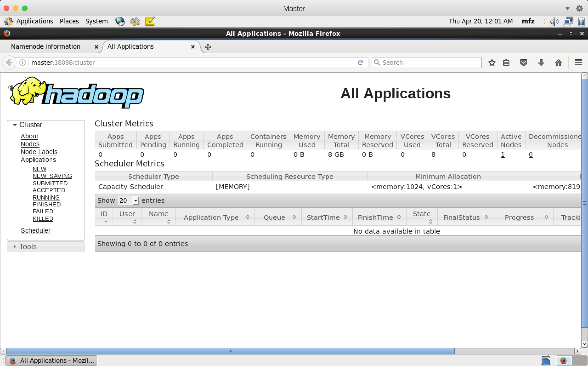Expand the Tools sidebar section
The width and height of the screenshot is (588, 366).
[x=15, y=247]
